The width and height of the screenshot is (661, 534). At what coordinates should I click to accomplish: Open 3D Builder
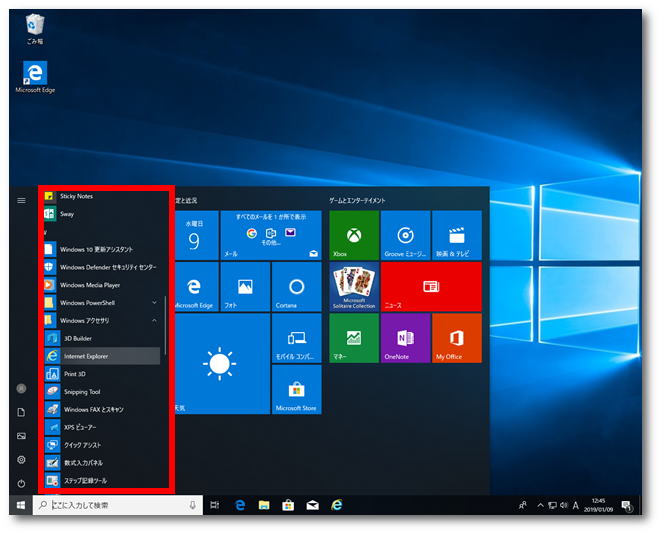click(102, 338)
